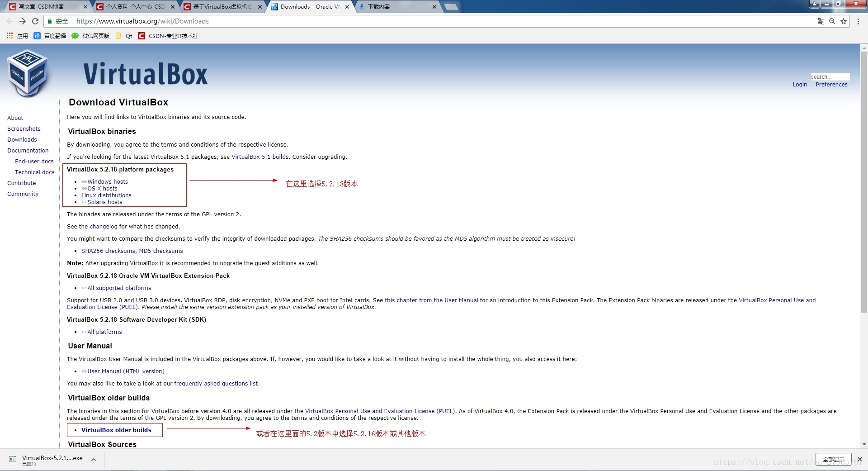
Task: Open the 百度翻译 bookmark
Action: tap(50, 36)
